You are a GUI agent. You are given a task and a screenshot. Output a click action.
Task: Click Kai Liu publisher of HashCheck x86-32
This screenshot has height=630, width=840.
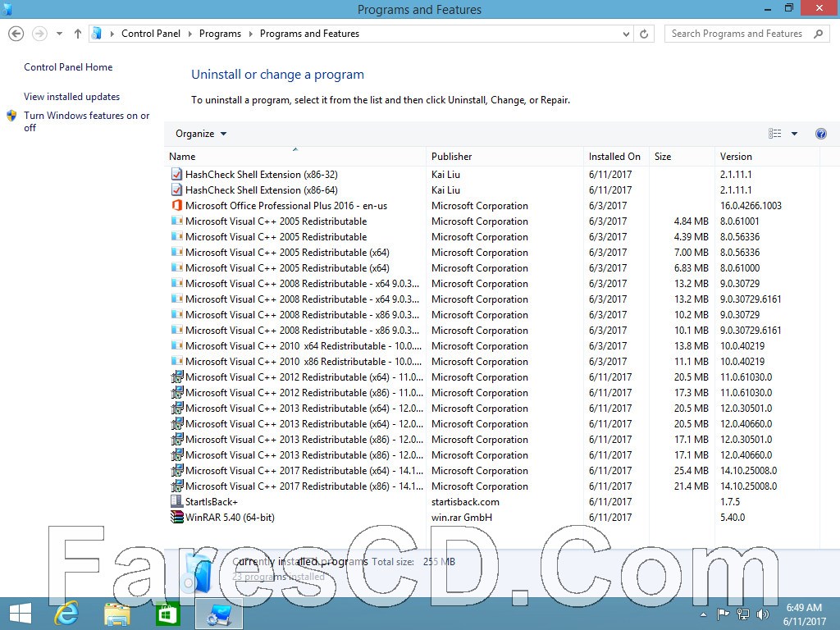445,174
